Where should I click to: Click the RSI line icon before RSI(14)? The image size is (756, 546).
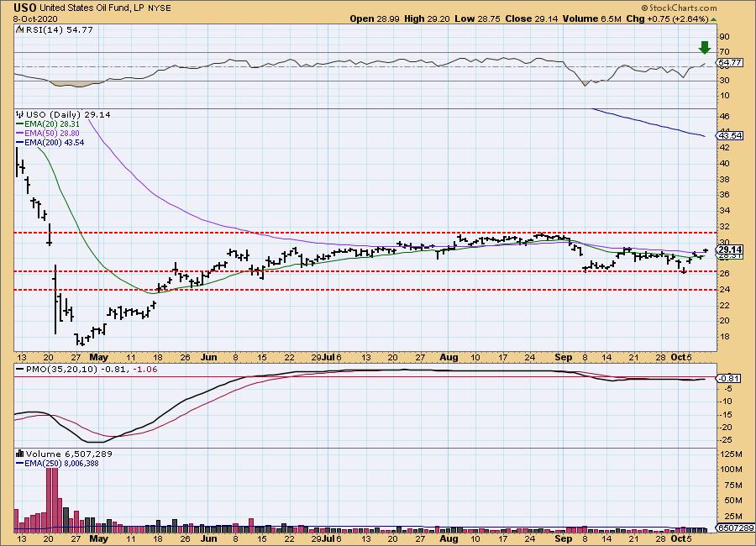click(x=19, y=29)
